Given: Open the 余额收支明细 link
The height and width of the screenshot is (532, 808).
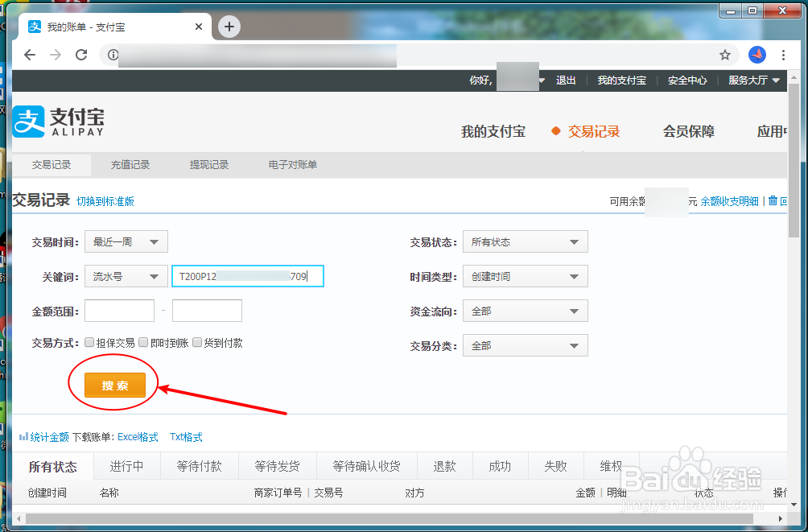Looking at the screenshot, I should click(729, 201).
